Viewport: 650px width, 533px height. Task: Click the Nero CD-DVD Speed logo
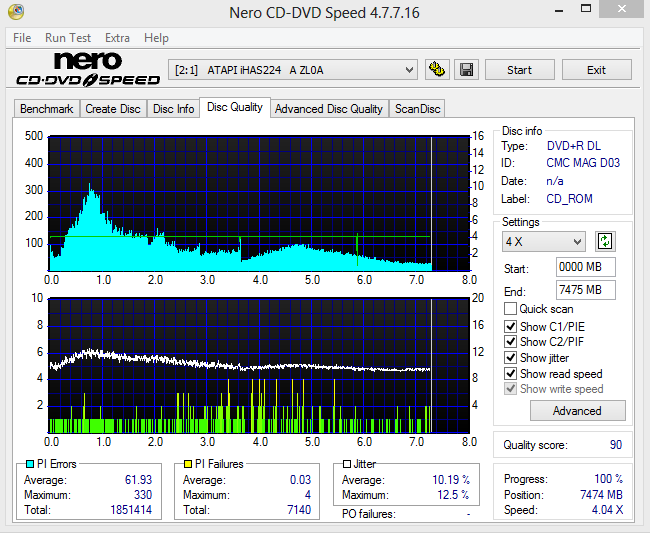[x=88, y=69]
